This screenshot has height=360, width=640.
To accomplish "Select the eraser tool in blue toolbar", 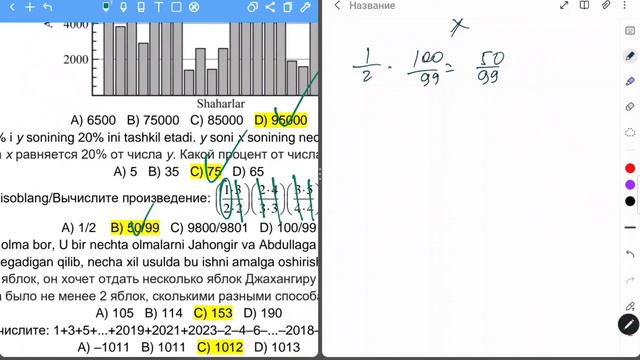I will pyautogui.click(x=141, y=7).
